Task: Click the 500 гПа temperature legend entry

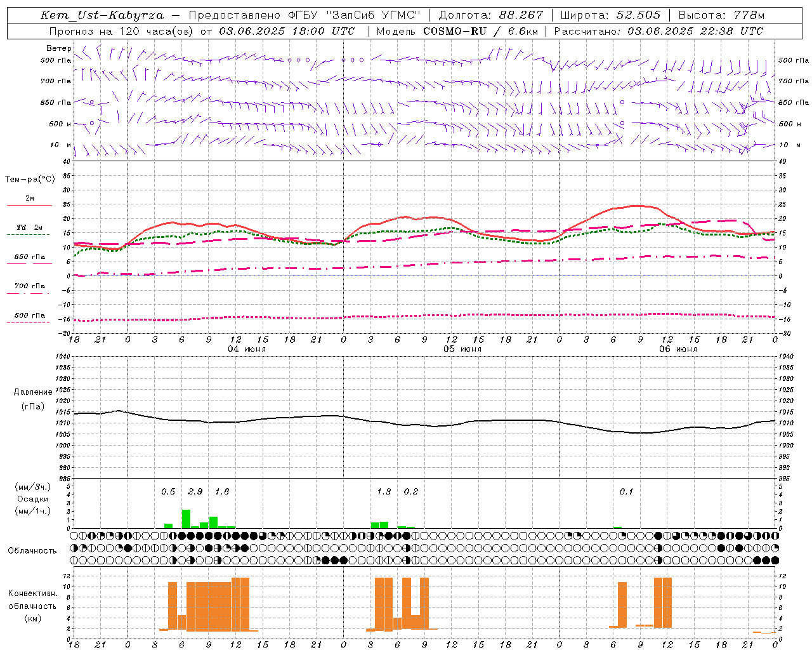Action: coord(30,315)
